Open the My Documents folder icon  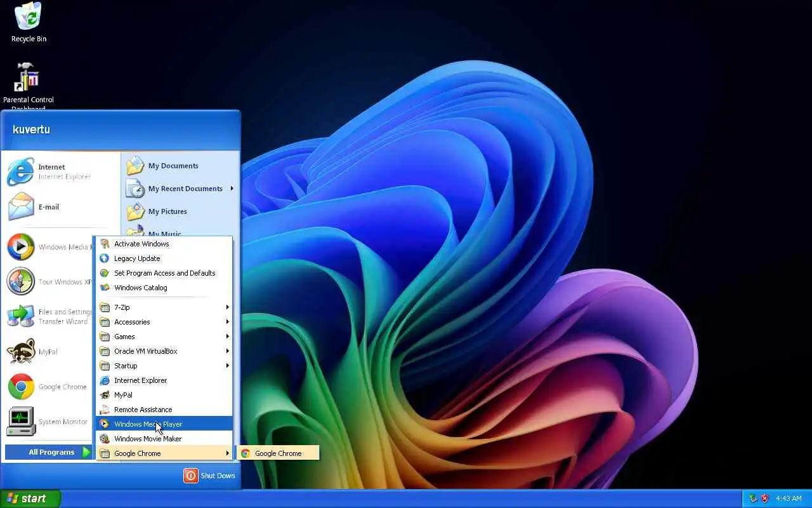coord(135,166)
